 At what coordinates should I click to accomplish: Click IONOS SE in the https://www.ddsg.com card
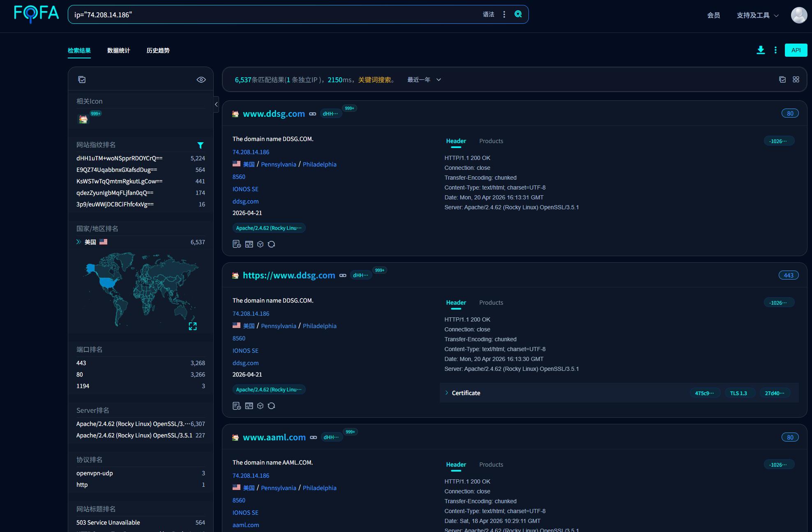(x=245, y=351)
